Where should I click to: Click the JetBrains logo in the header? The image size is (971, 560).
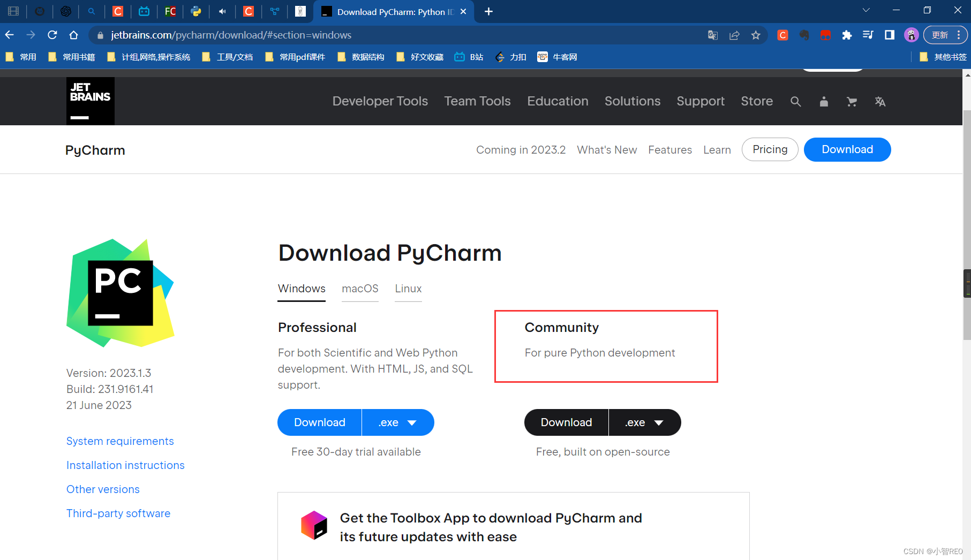tap(90, 101)
